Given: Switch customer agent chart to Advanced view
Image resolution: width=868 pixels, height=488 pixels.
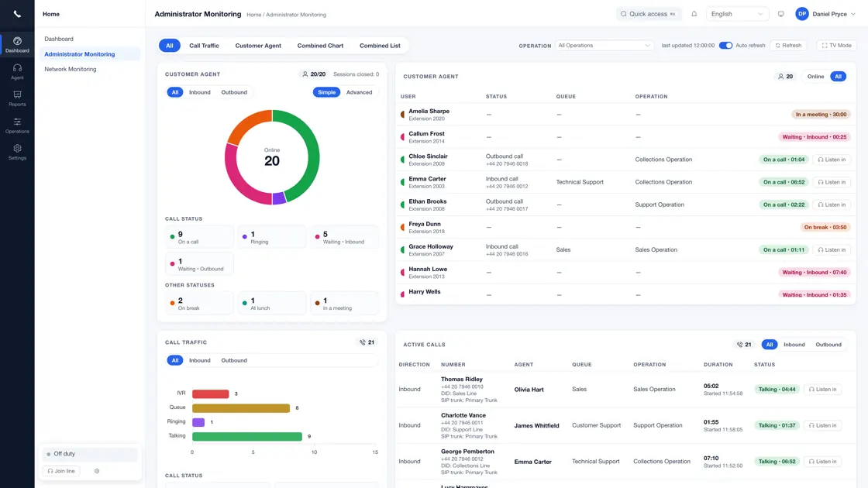Looking at the screenshot, I should [x=360, y=92].
